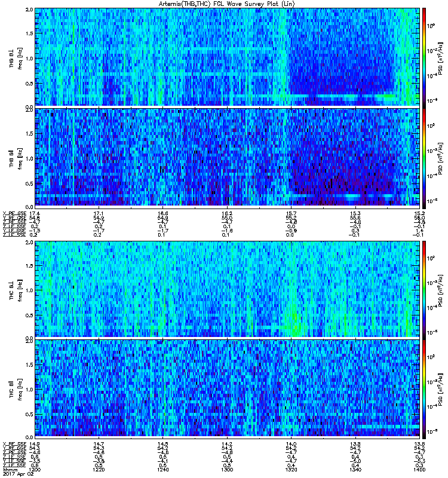Click the THB X_RE_GSE value '15.7'
Image resolution: width=448 pixels, height=478 pixels.
291,213
